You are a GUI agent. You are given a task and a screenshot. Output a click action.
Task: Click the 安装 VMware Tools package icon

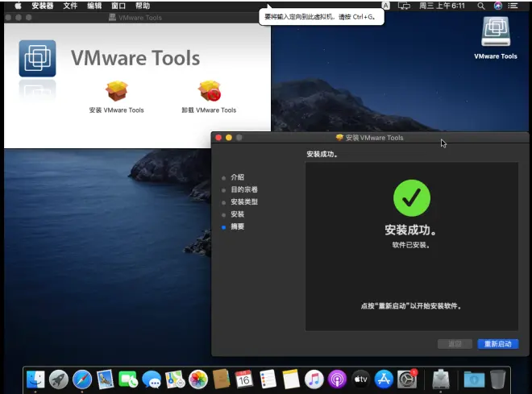pyautogui.click(x=116, y=91)
